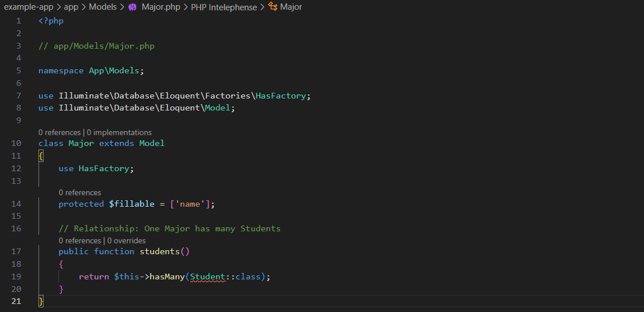Open the app folder breadcrumb
This screenshot has height=312, width=644.
71,7
